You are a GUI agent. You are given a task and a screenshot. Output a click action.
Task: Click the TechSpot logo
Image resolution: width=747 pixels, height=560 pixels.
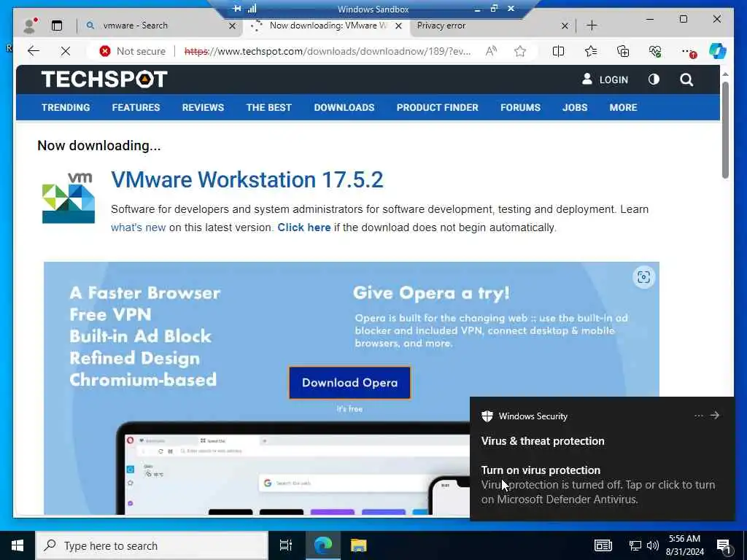click(104, 79)
